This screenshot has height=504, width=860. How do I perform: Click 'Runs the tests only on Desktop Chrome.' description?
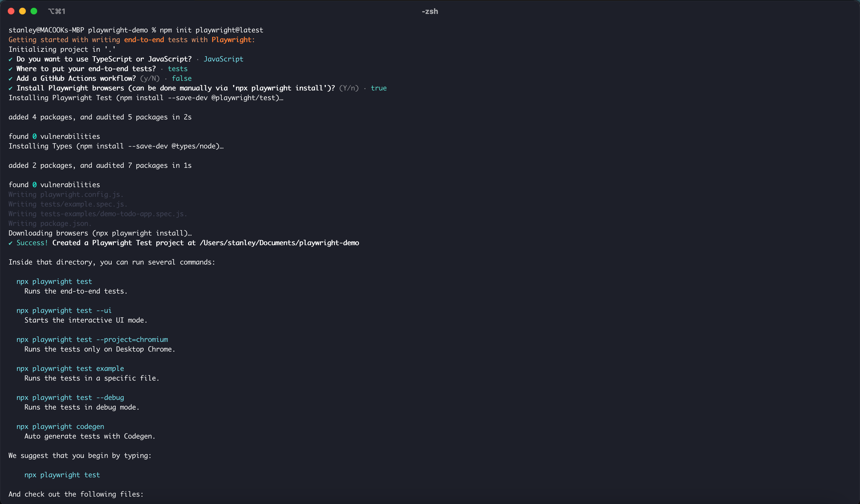pyautogui.click(x=100, y=349)
